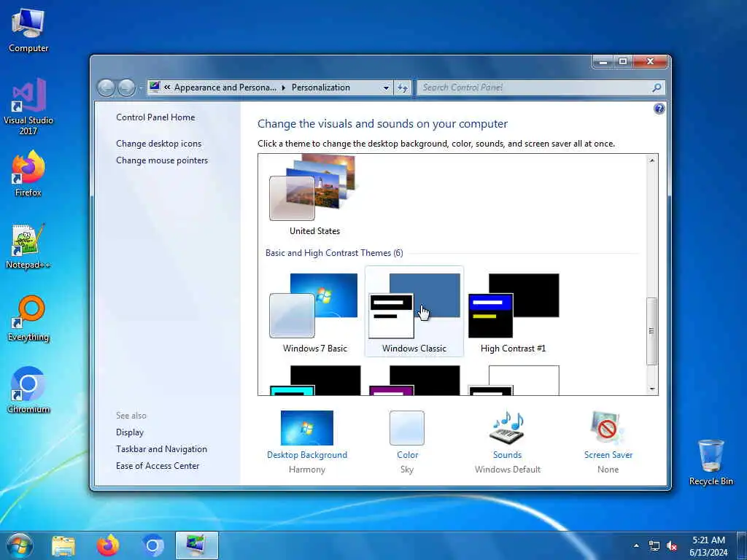Select the Visual Studio 2017 desktop shortcut
This screenshot has height=560, width=747.
click(x=28, y=106)
